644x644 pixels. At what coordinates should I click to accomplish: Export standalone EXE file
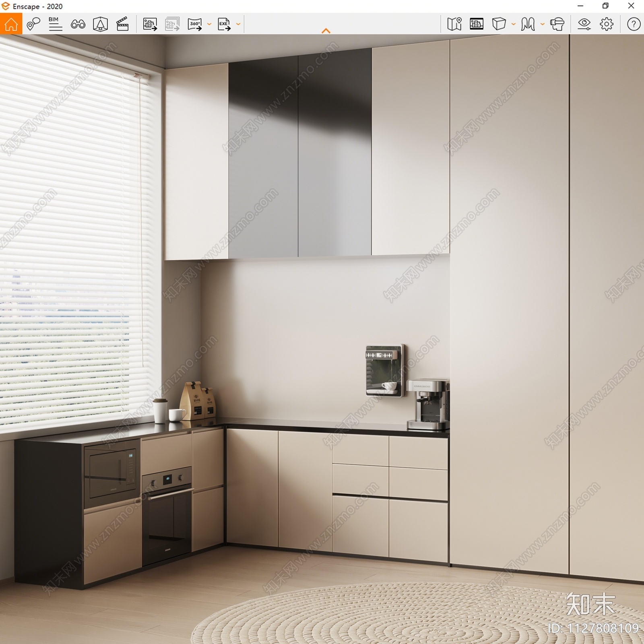224,24
